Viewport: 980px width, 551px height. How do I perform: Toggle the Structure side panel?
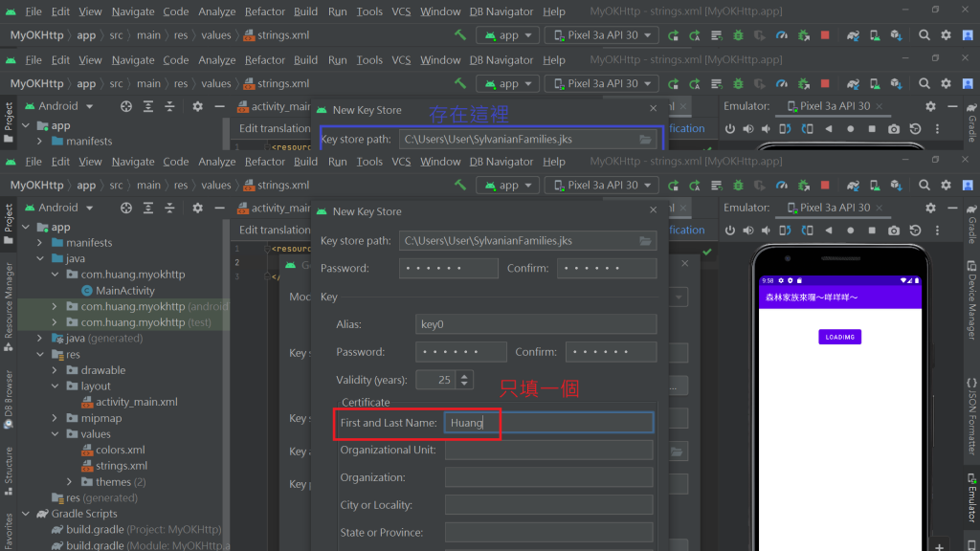pyautogui.click(x=9, y=471)
